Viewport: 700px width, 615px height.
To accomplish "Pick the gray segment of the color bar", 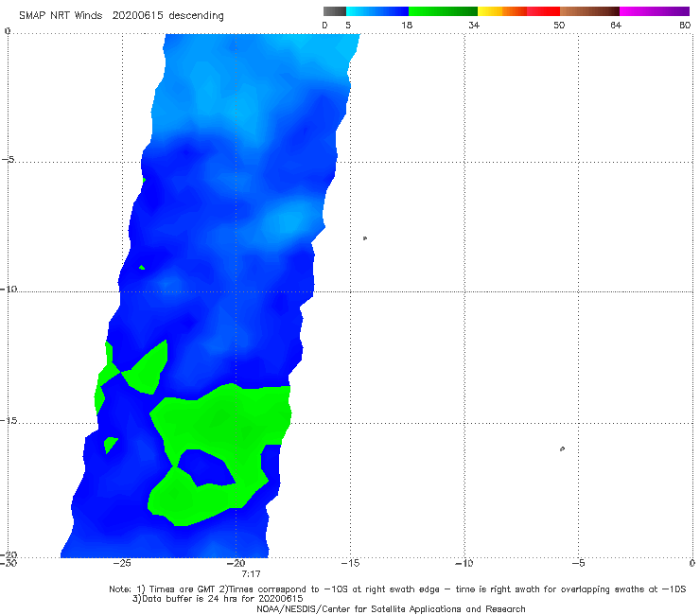I will 335,11.
